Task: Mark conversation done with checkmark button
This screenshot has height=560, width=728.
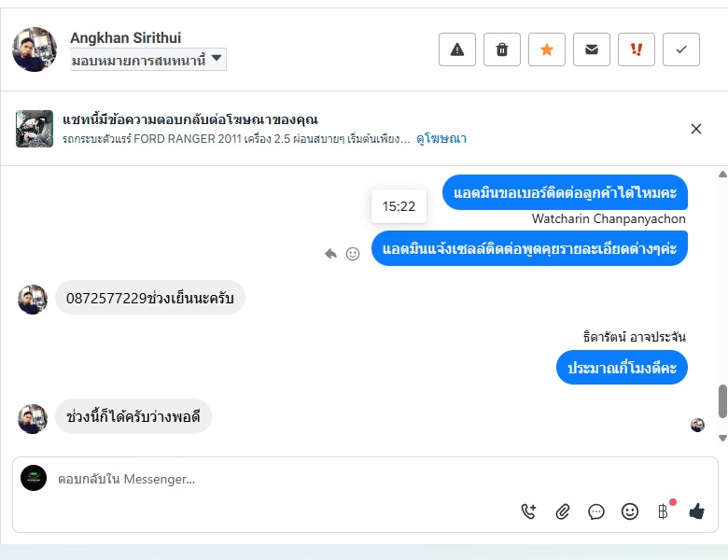Action: 681,49
